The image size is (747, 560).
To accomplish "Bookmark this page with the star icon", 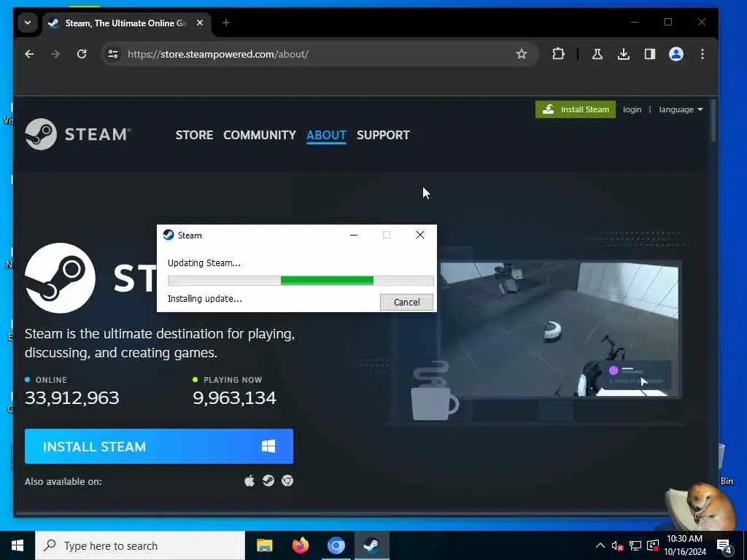I will point(522,54).
